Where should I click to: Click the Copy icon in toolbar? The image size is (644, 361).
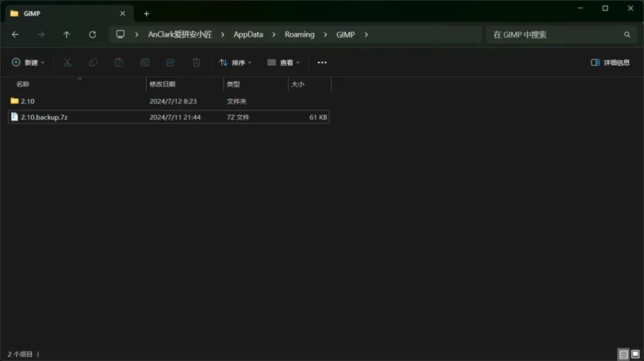pyautogui.click(x=93, y=63)
